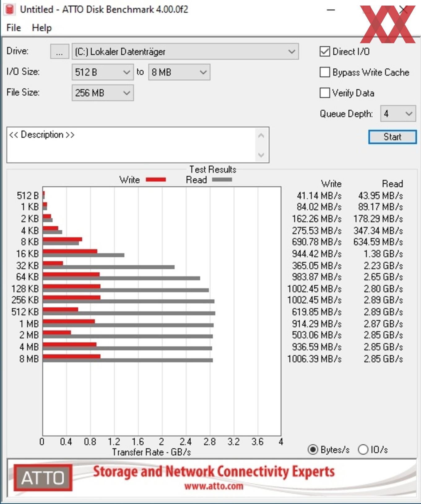Click the ATTO logo in the banner
Viewport: 421px width, 504px height.
pos(43,478)
